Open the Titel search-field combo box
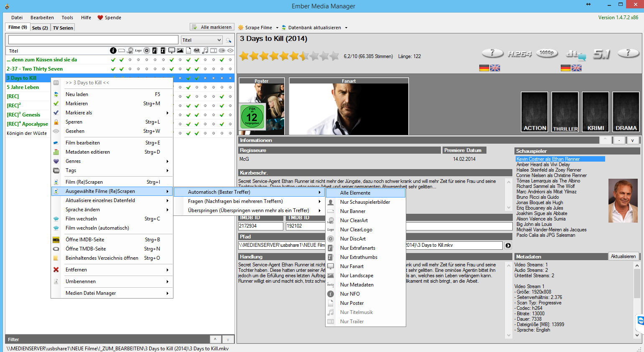 click(x=201, y=40)
